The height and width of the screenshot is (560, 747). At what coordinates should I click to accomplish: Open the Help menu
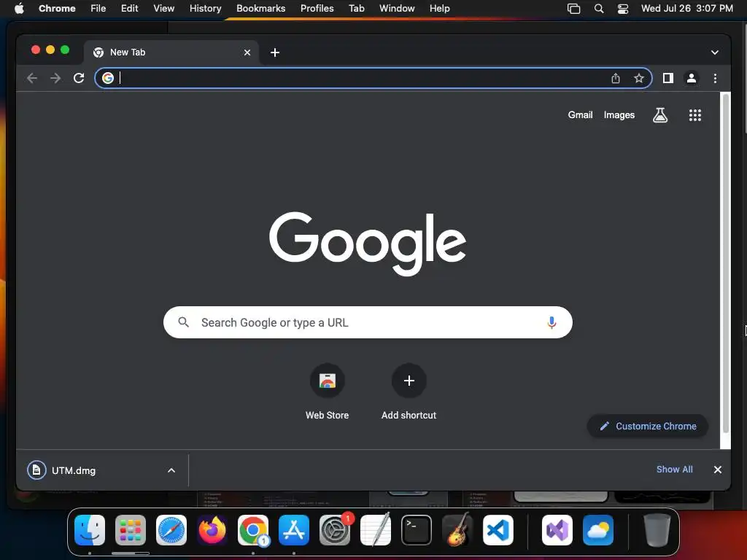(x=440, y=9)
